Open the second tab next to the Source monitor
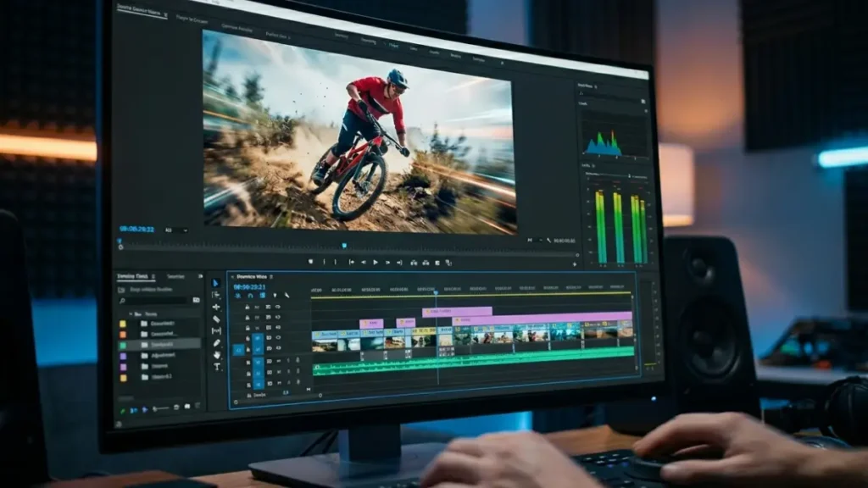Viewport: 868px width, 488px height. pyautogui.click(x=192, y=19)
